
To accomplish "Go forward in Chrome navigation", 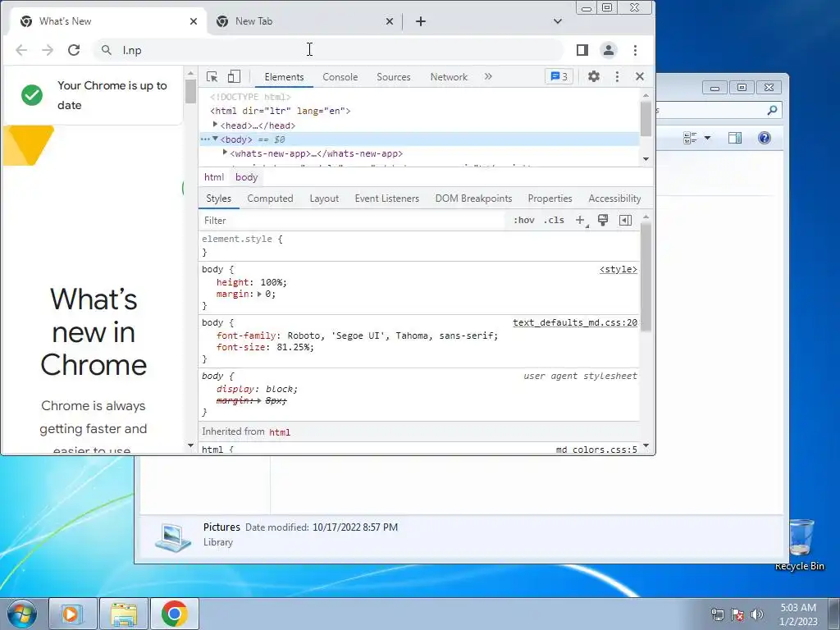I will [48, 50].
